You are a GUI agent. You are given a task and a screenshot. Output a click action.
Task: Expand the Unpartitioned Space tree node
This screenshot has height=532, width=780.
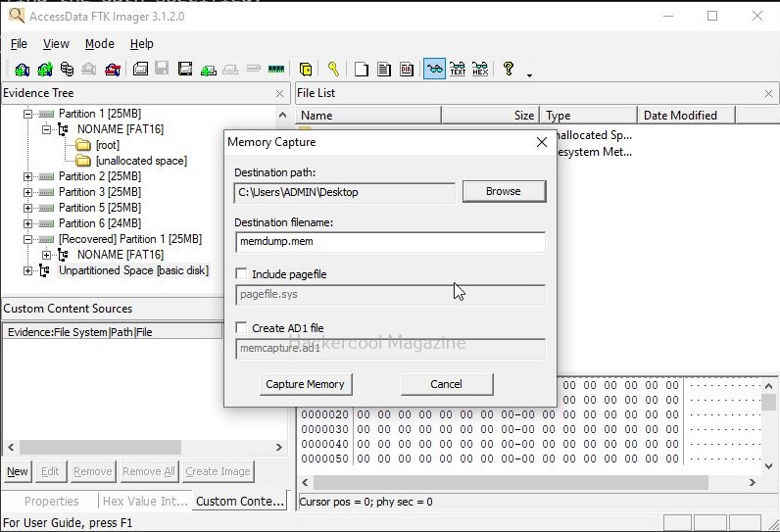pos(29,270)
